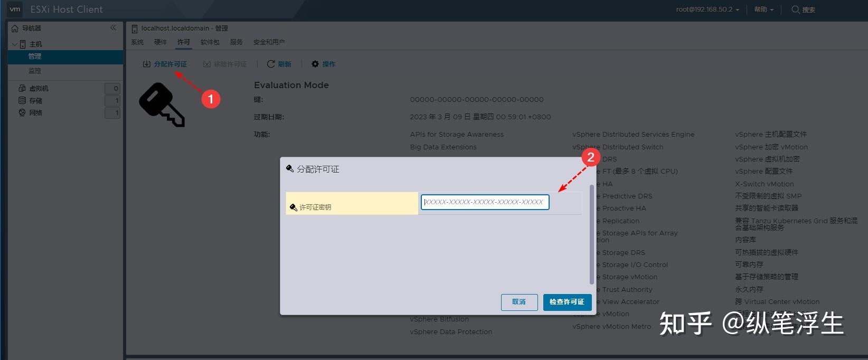
Task: Click the expiration date 2023 value
Action: pos(480,117)
